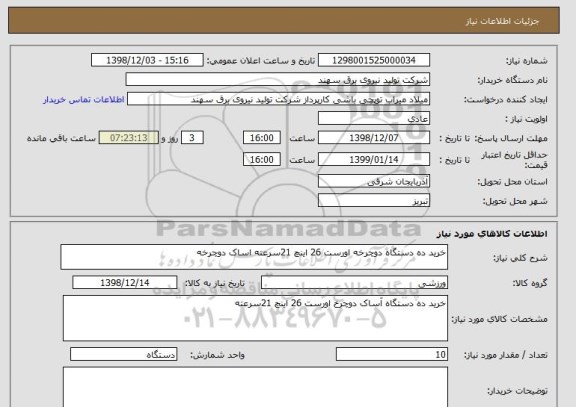The height and width of the screenshot is (407, 576).
Task: Click the شرح کلی نیاز text area
Action: pyautogui.click(x=254, y=257)
